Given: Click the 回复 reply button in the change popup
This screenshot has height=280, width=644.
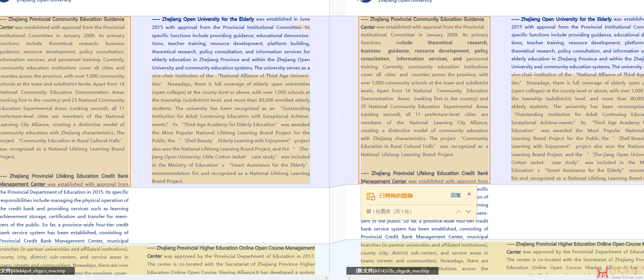Looking at the screenshot, I should click(456, 195).
